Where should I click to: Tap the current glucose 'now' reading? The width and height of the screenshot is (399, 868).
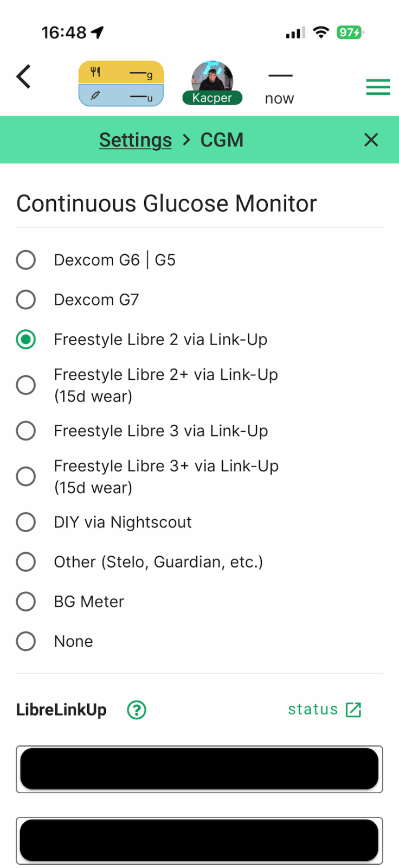click(x=280, y=87)
